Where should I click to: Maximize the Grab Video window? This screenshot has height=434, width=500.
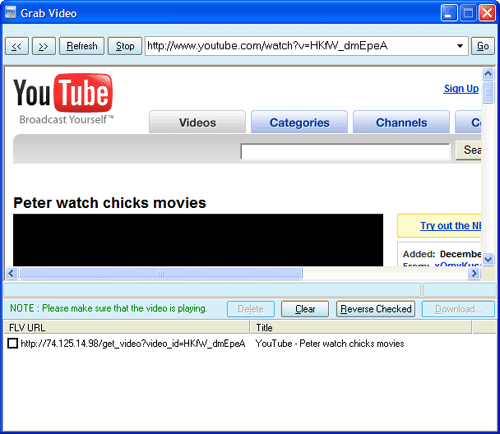click(x=468, y=13)
